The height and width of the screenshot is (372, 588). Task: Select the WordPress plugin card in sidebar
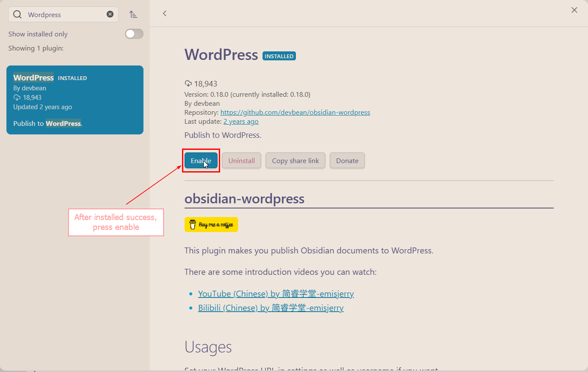tap(75, 100)
